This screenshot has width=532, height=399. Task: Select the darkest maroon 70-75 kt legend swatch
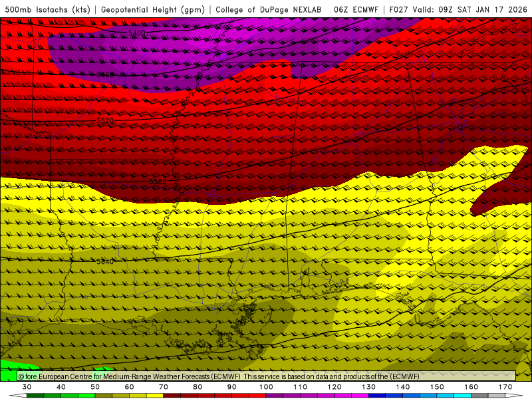(x=172, y=396)
